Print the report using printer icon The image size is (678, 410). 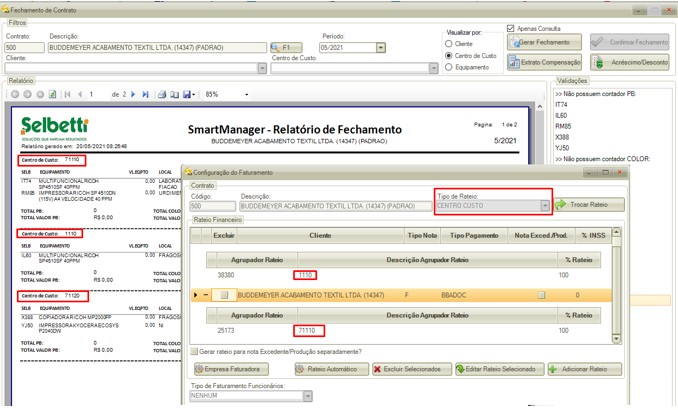[x=162, y=94]
